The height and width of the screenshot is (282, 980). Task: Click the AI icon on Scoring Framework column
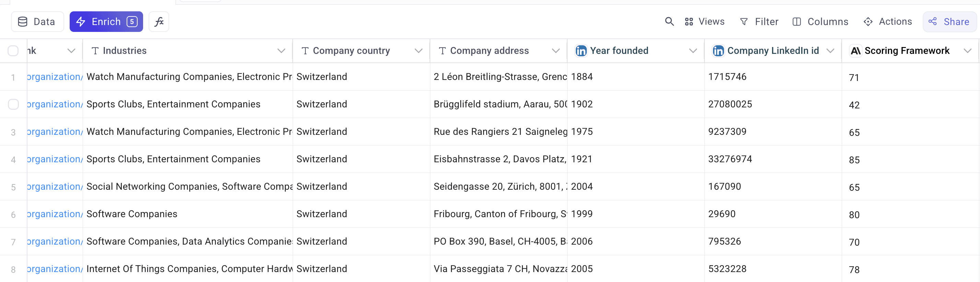click(x=856, y=50)
